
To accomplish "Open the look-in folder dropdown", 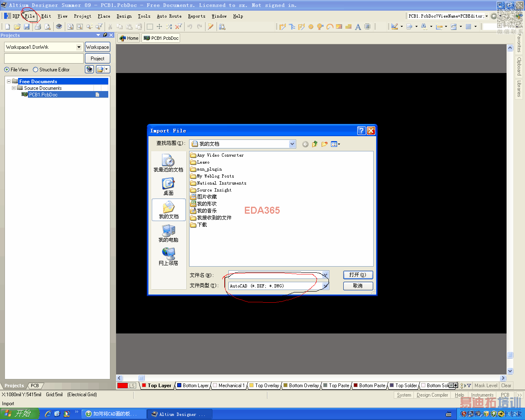I will coord(292,144).
